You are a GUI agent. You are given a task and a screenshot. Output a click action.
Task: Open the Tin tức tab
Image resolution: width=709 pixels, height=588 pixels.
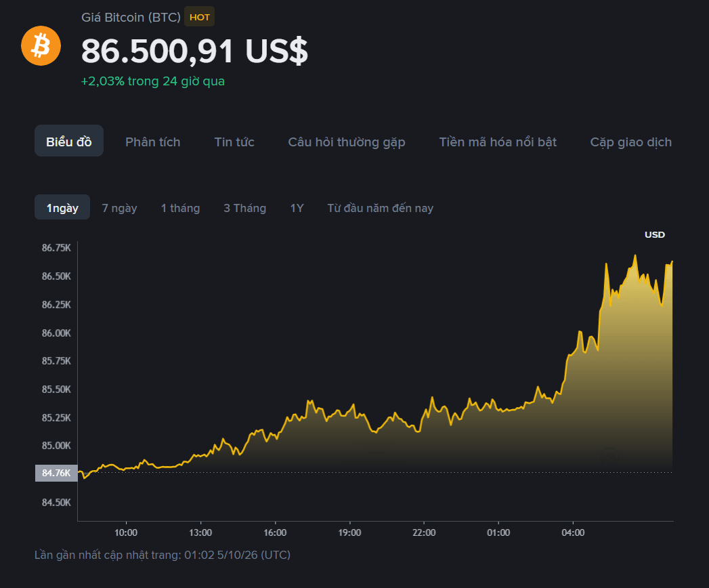tap(234, 142)
